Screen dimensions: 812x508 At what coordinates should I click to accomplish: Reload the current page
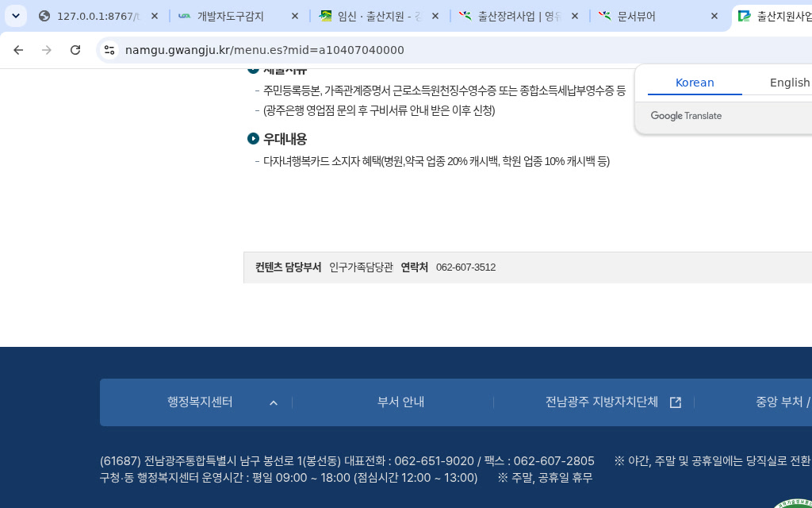tap(75, 50)
